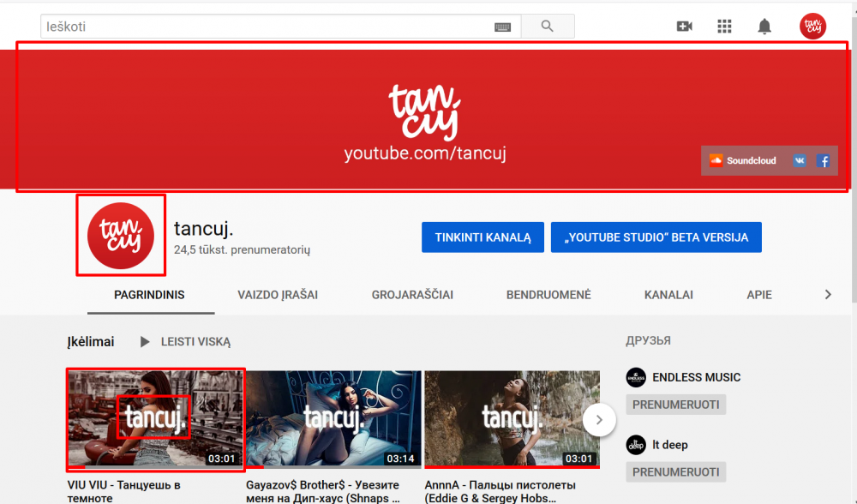Viewport: 857px width, 504px height.
Task: Click the play icon beside Leisti viską
Action: (x=144, y=342)
